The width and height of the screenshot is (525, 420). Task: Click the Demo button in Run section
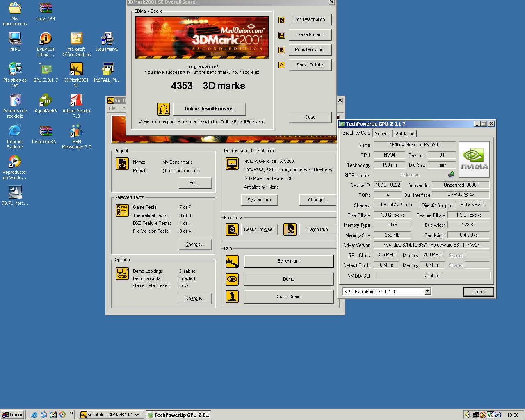pos(288,279)
